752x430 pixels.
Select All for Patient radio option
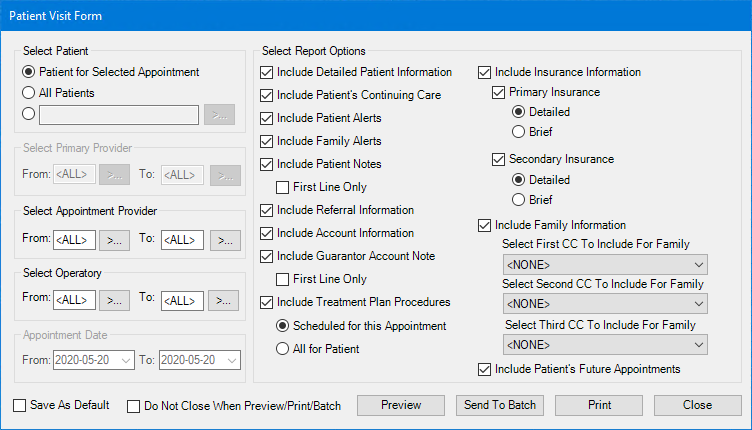click(x=283, y=348)
